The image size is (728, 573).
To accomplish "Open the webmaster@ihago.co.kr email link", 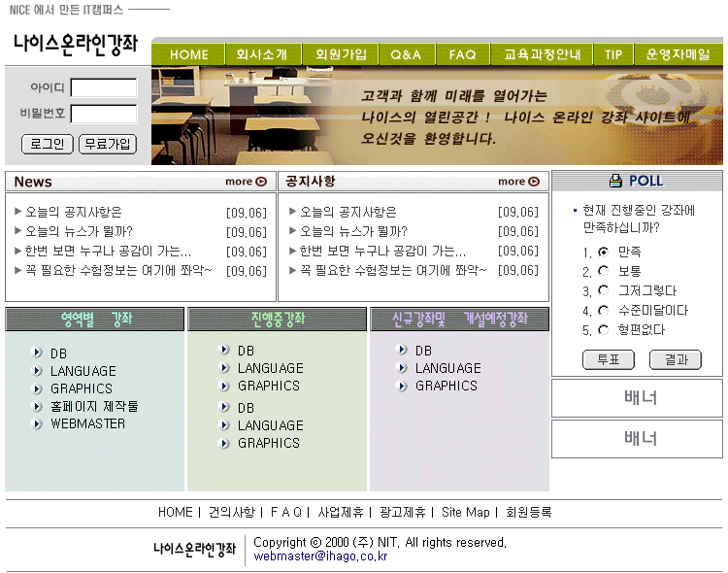I will tap(320, 556).
